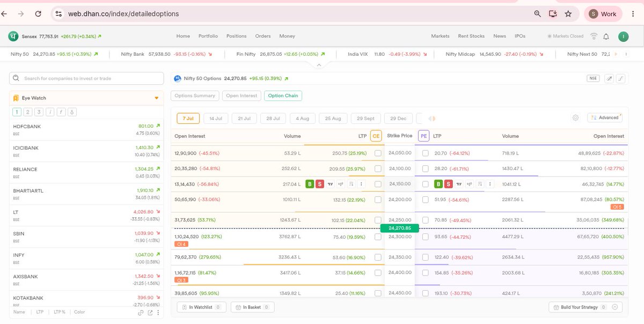Screen dimensions: 644x324
Task: Click the Advanced button
Action: pyautogui.click(x=605, y=118)
